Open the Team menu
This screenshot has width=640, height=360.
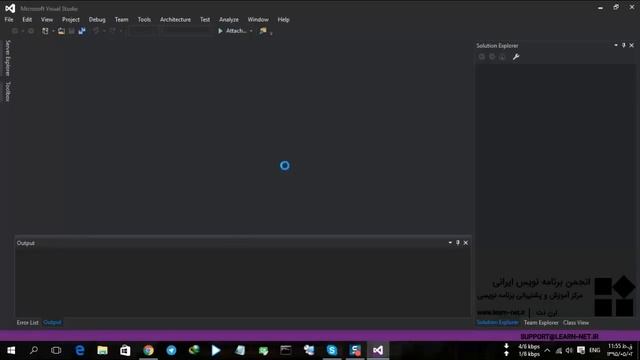point(121,20)
